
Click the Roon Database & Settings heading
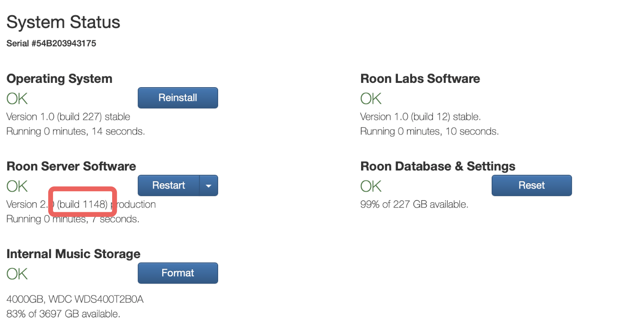pos(438,166)
